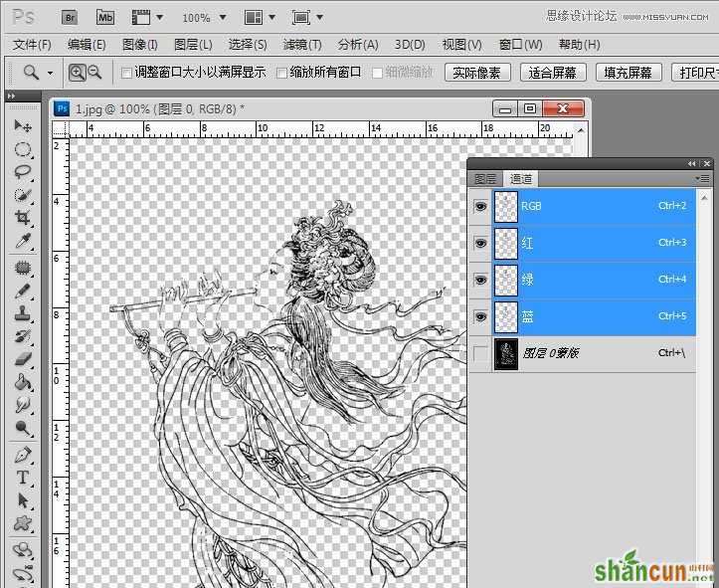Hide the 蓝 channel eye icon
Screen dimensions: 719x588
pos(480,317)
